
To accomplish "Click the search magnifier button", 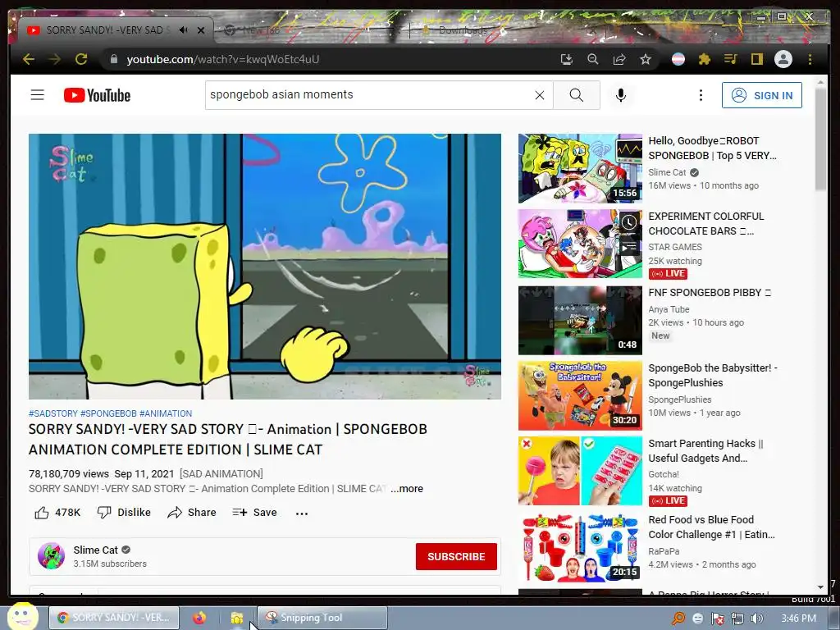I will (577, 95).
